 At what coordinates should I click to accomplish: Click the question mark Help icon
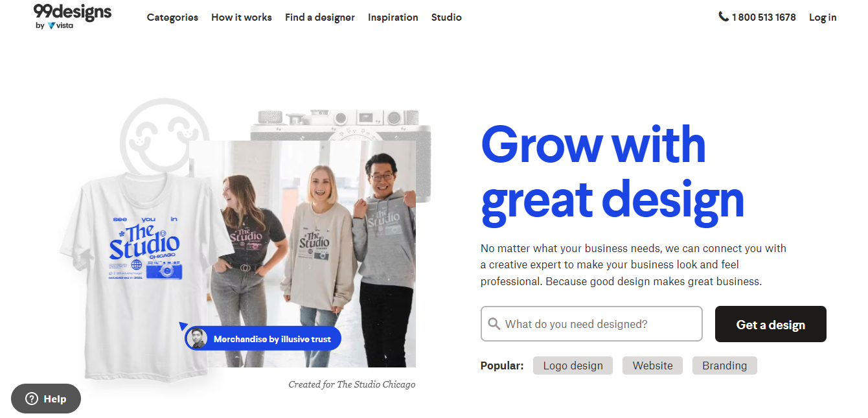(32, 399)
